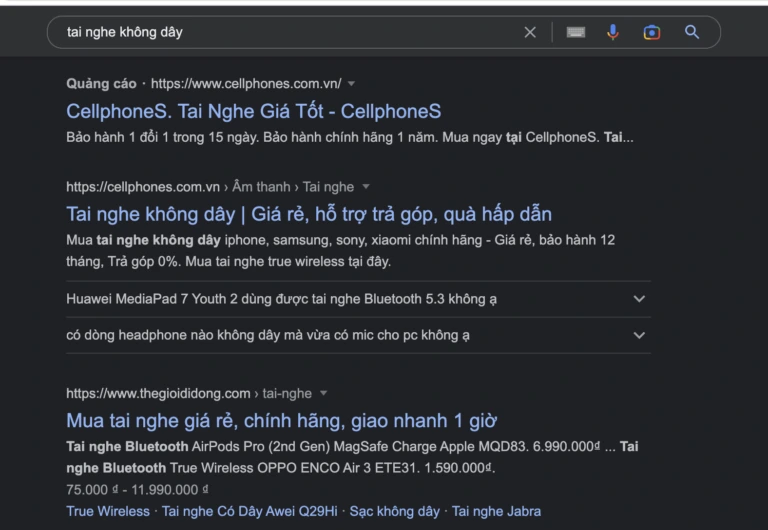Screen dimensions: 768x530
Task: Follow the 'True Wireless' sitelink
Action: [x=108, y=511]
